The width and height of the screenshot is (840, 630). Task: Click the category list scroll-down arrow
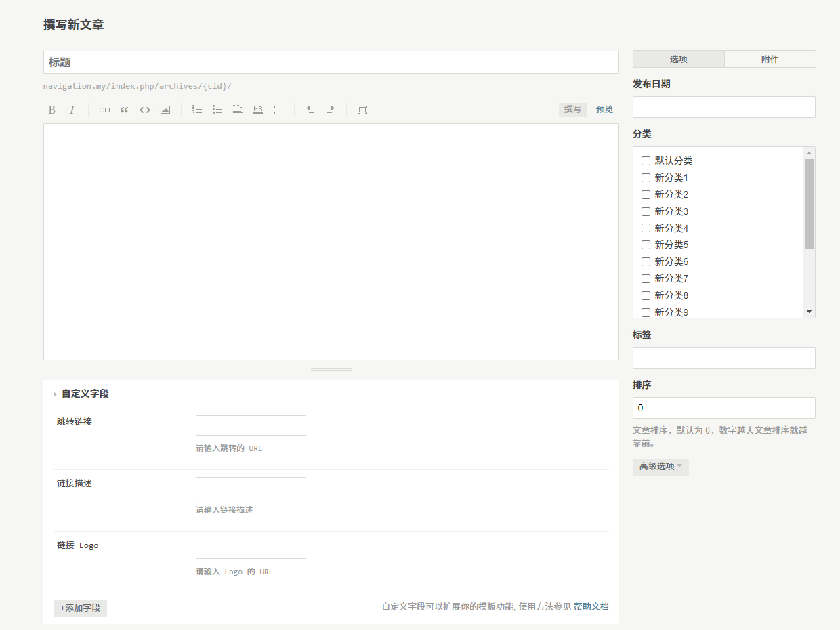[809, 312]
